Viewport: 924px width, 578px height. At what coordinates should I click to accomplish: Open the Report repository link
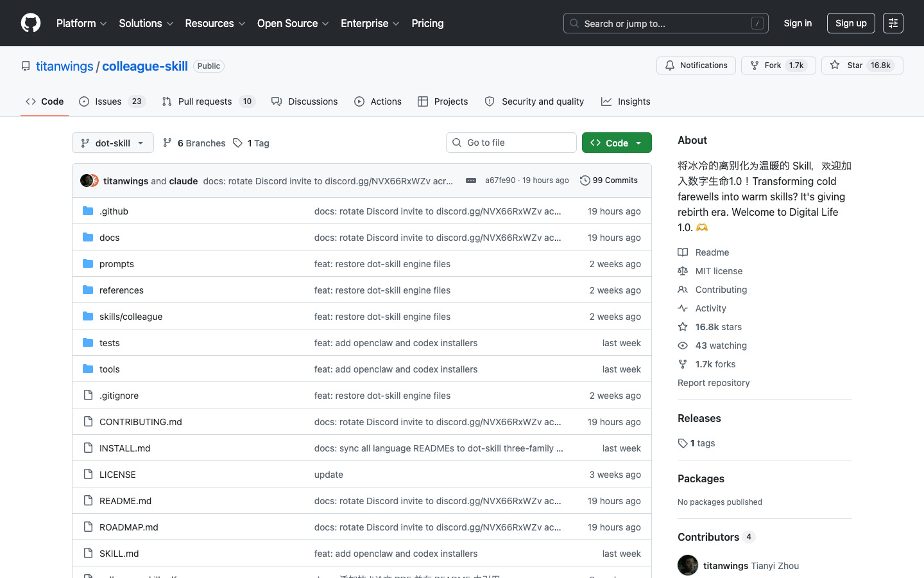point(714,383)
